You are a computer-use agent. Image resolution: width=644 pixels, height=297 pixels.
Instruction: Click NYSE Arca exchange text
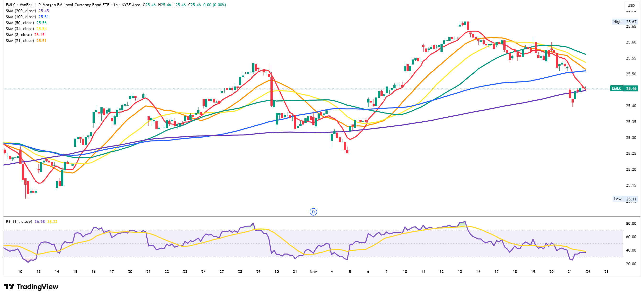point(131,5)
